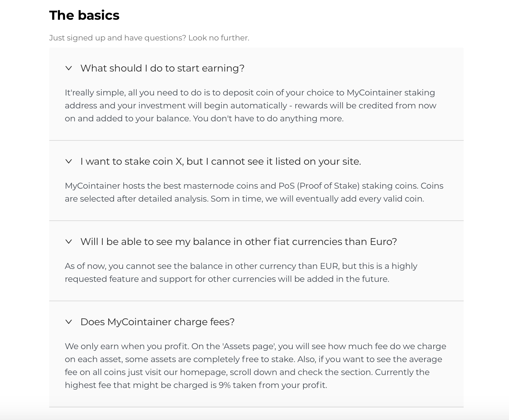Click question about staking coin X not listed
The image size is (509, 420).
[221, 161]
